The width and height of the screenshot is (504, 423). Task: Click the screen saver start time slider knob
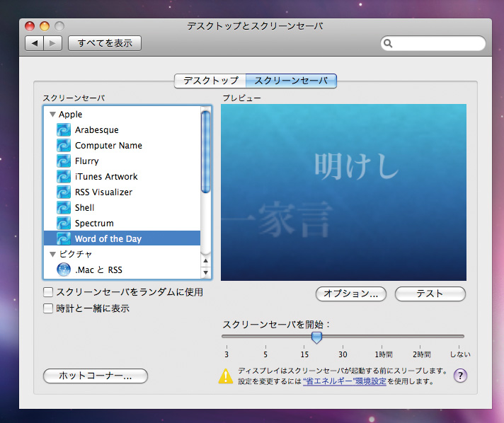(316, 337)
